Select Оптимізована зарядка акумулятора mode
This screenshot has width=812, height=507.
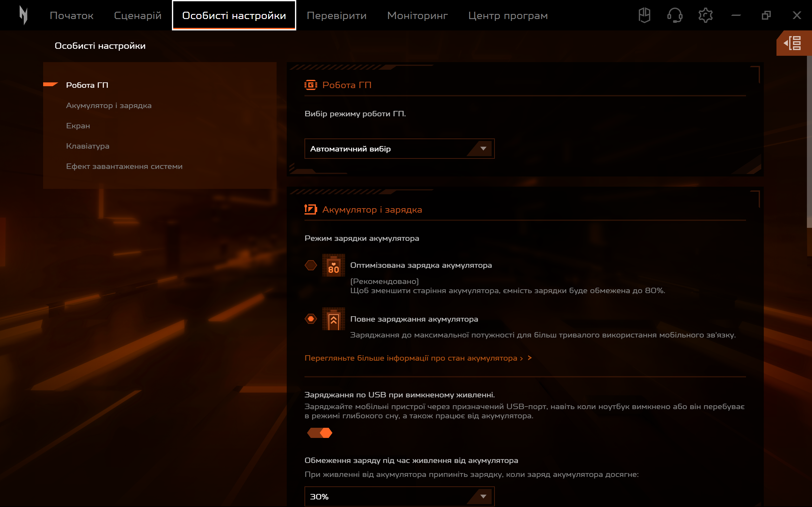(x=311, y=265)
